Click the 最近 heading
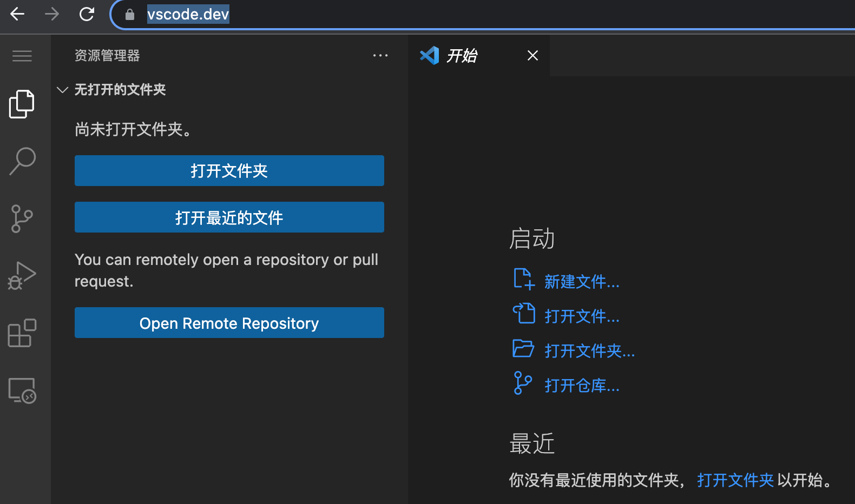The height and width of the screenshot is (504, 855). 532,444
